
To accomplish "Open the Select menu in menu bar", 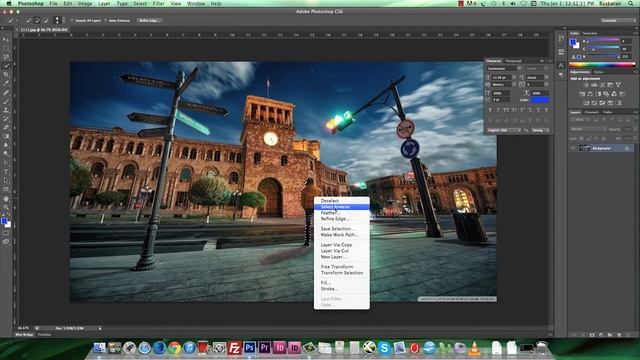I will point(140,3).
